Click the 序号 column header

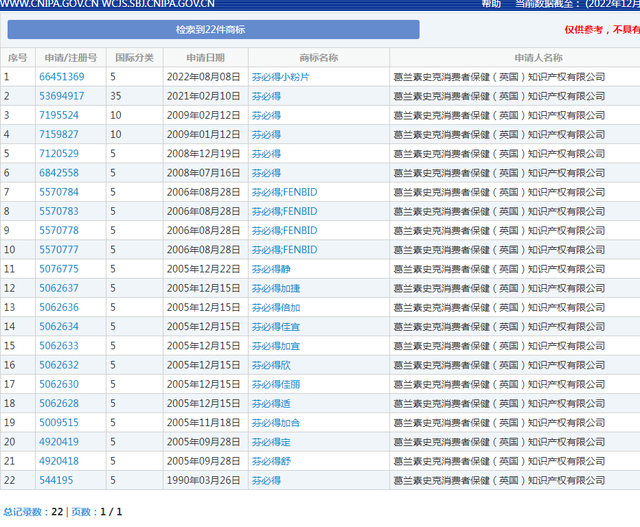pos(18,58)
